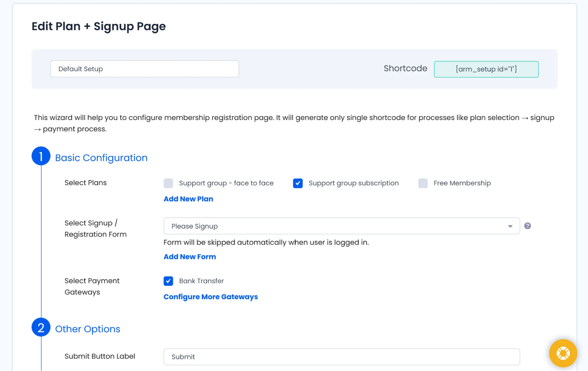This screenshot has height=371, width=588.
Task: Click the Submit Button Label field
Action: 342,357
